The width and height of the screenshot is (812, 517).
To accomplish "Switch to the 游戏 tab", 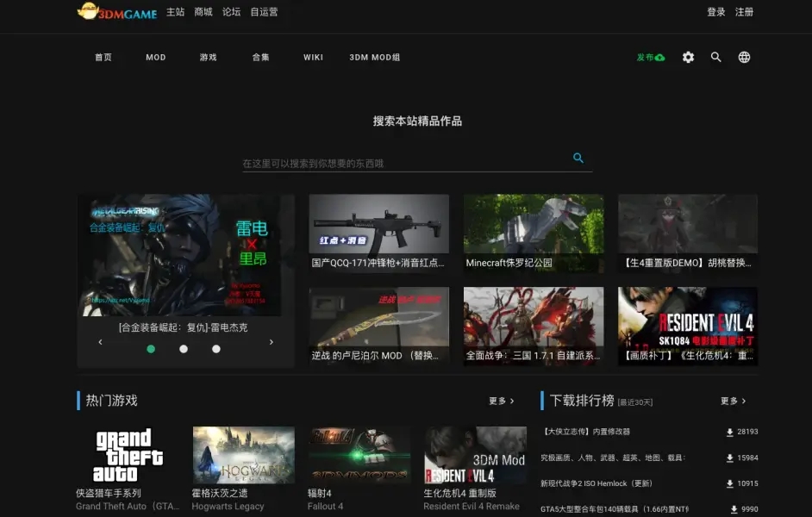I will [209, 58].
